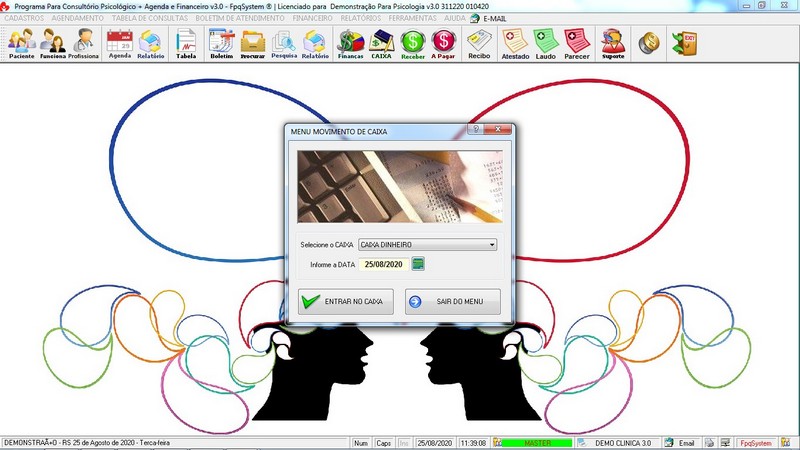Image resolution: width=800 pixels, height=450 pixels.
Task: Click FpqSystem text in status bar
Action: click(x=756, y=443)
